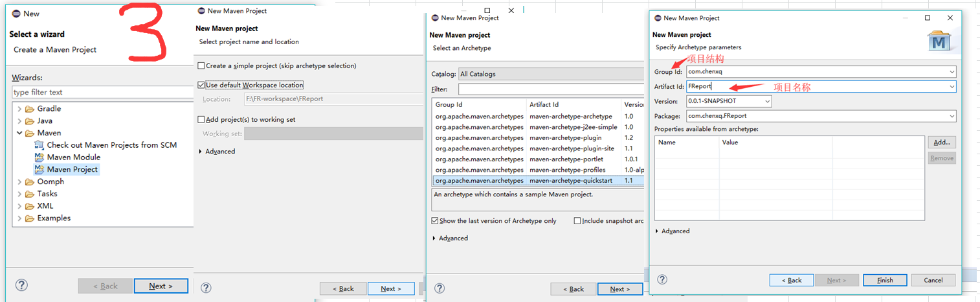This screenshot has height=302, width=980.
Task: Click Back on the project name and location page
Action: click(343, 288)
